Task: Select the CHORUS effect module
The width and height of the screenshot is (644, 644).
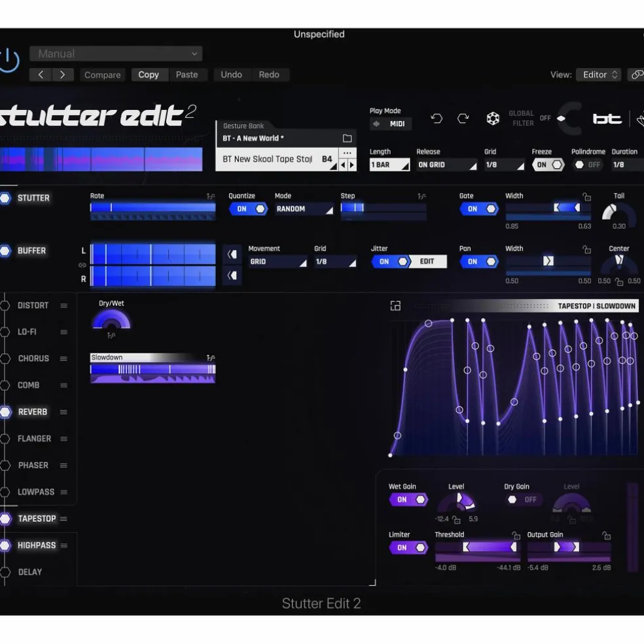Action: (x=33, y=359)
